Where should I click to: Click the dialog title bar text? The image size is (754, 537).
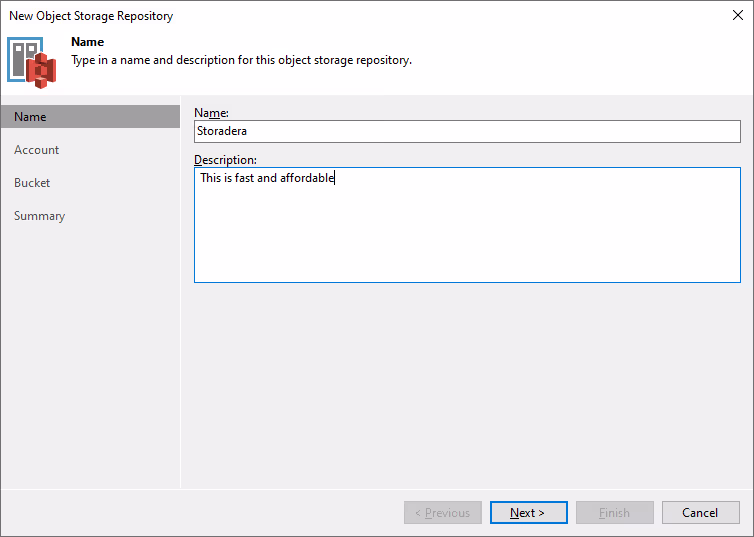click(91, 16)
